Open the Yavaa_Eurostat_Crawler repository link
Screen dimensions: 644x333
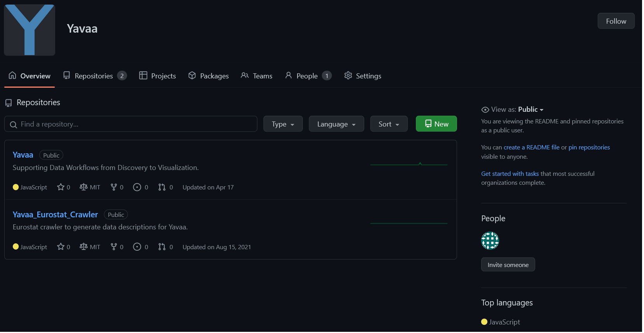pyautogui.click(x=55, y=215)
